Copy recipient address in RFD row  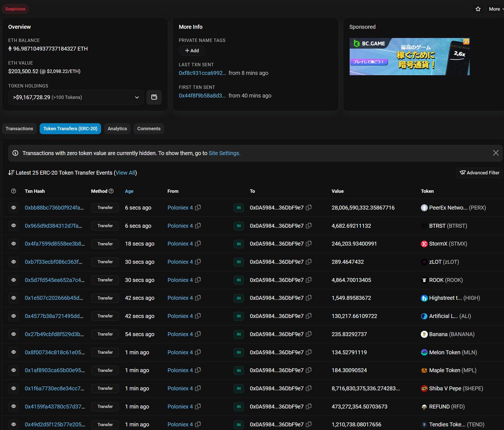[309, 406]
